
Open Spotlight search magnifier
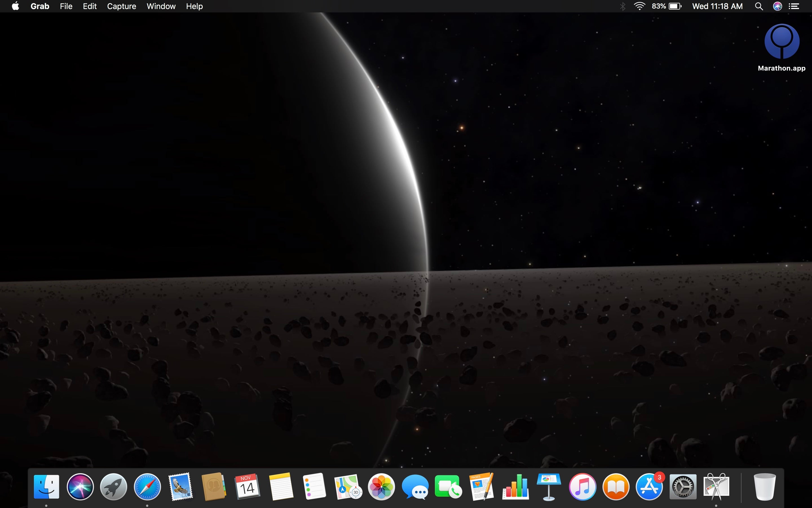point(759,6)
